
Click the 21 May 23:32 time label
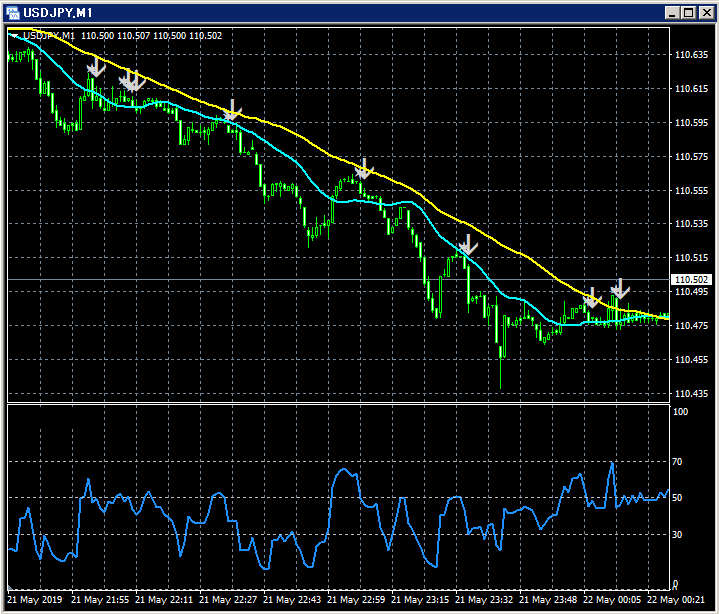[484, 600]
